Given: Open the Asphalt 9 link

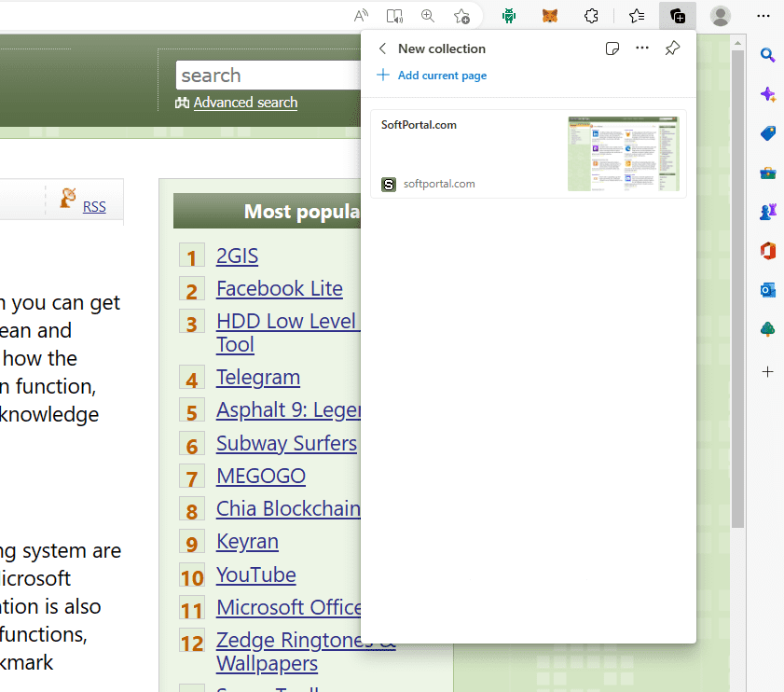Looking at the screenshot, I should (288, 410).
